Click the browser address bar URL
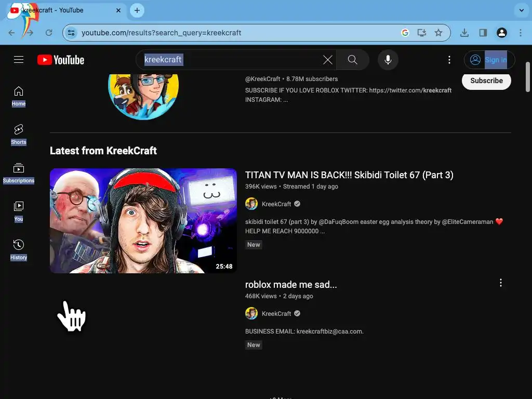Viewport: 532px width, 399px height. click(162, 33)
